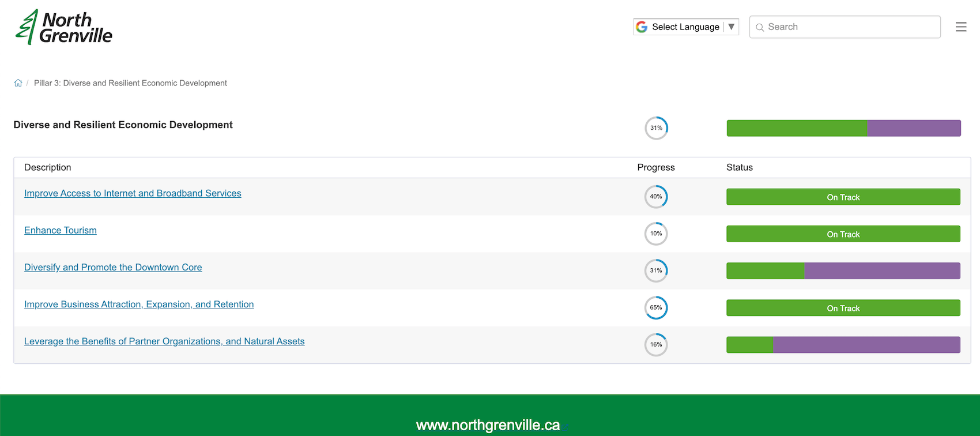Click the 31% progress circle for Downtown Core
980x436 pixels.
pyautogui.click(x=656, y=270)
